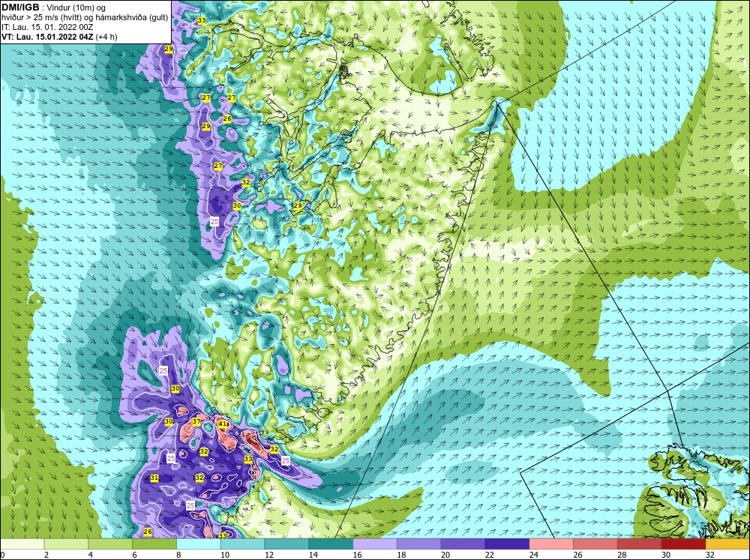Select the 26–28 m/s salmon red legend swatch

[x=595, y=544]
